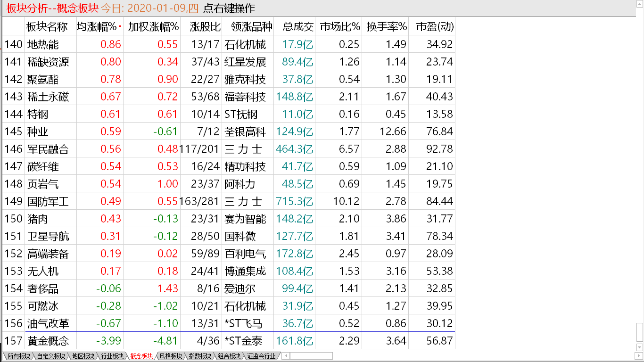Click leading stock 红星发展
644x362 pixels.
(245, 62)
